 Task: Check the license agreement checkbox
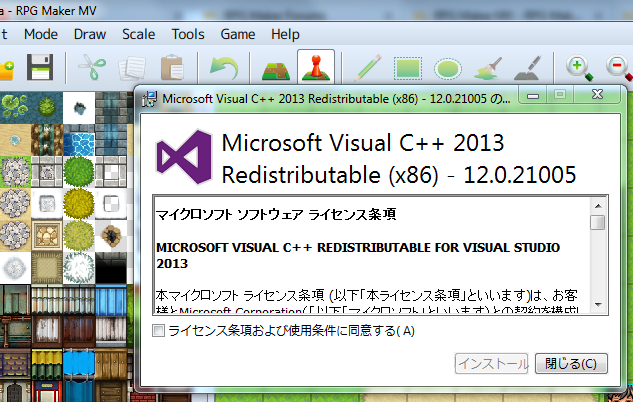[158, 331]
